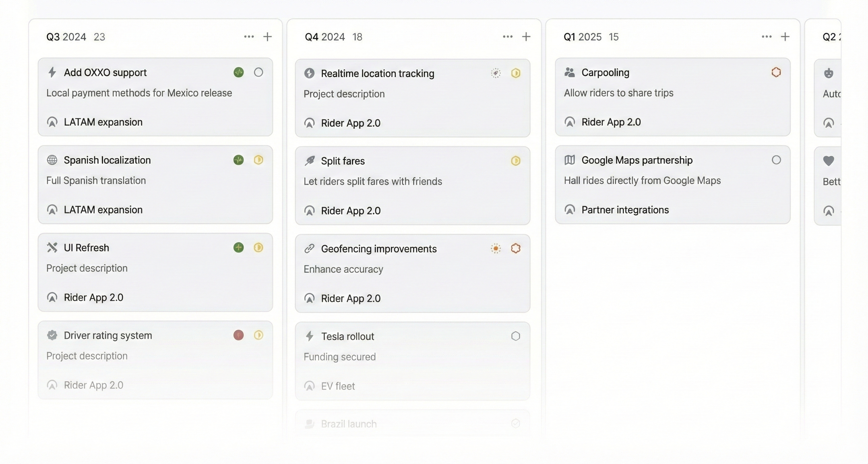Toggle the status indicator on Tesla rollout card
Screen dimensions: 868x464
[x=516, y=336]
